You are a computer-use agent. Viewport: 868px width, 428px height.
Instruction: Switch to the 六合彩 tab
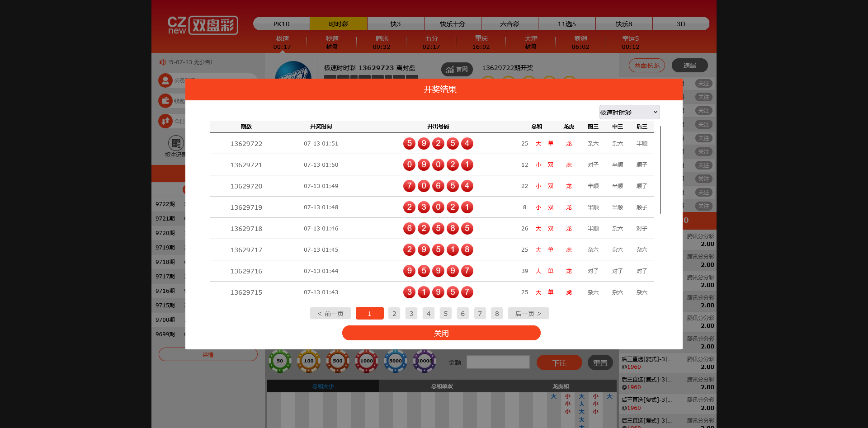click(x=509, y=24)
